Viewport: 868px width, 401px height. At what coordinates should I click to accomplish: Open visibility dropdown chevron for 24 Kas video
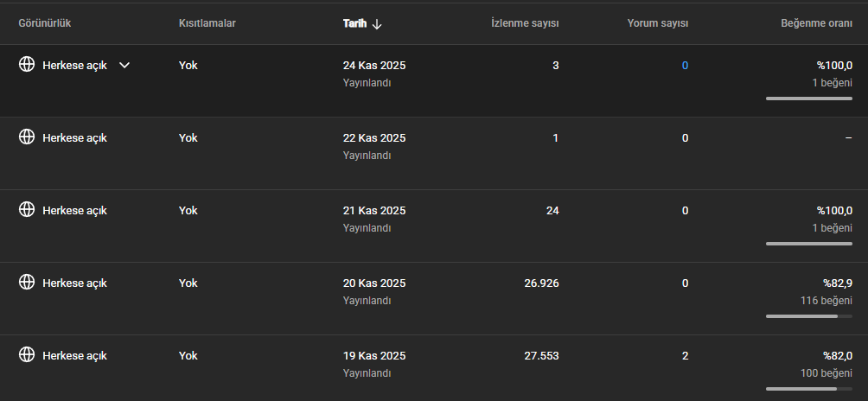point(124,66)
